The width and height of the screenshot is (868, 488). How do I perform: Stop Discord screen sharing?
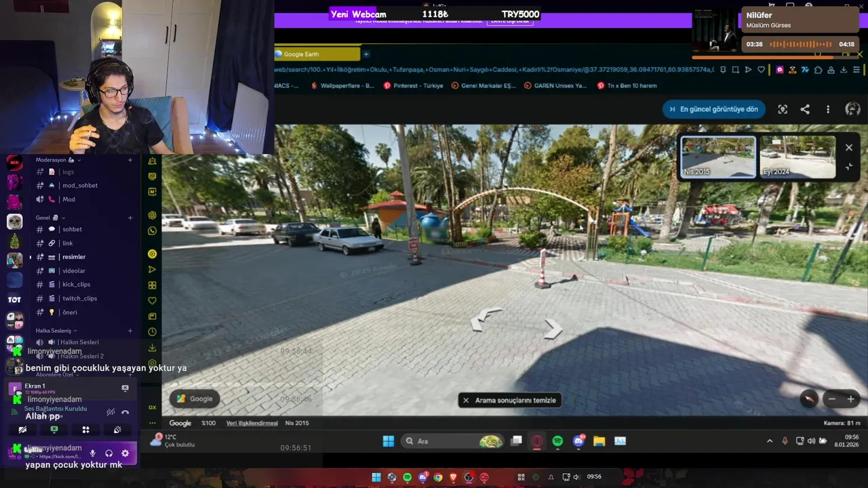(54, 430)
